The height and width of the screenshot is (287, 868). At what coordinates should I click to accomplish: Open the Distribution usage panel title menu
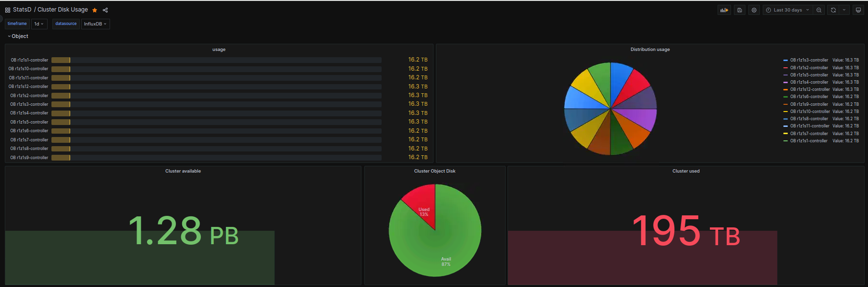(650, 50)
